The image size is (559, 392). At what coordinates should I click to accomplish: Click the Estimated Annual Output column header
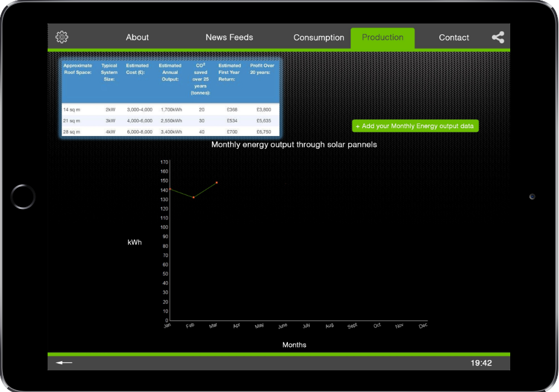coord(170,72)
